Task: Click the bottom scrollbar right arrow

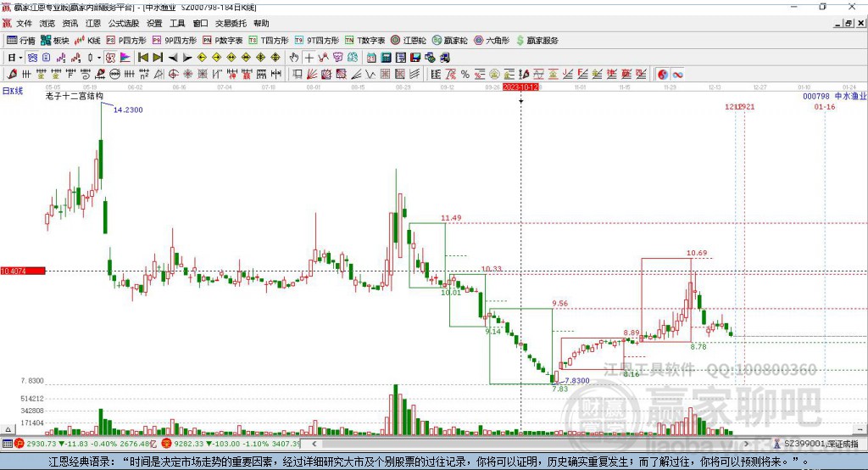Action: tap(746, 444)
